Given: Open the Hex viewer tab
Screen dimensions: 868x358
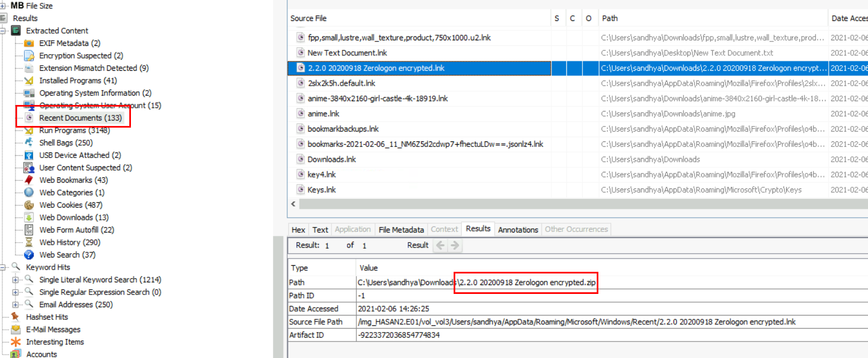Looking at the screenshot, I should click(x=298, y=230).
